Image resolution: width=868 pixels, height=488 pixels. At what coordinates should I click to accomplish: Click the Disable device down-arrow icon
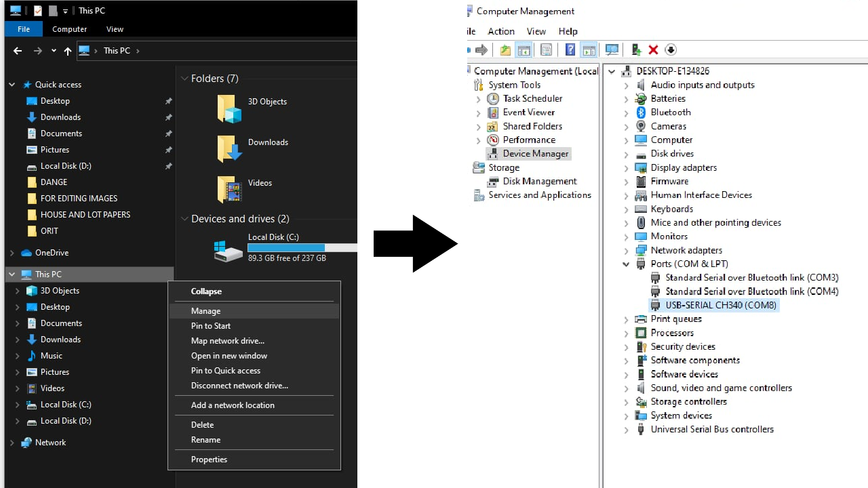click(671, 49)
